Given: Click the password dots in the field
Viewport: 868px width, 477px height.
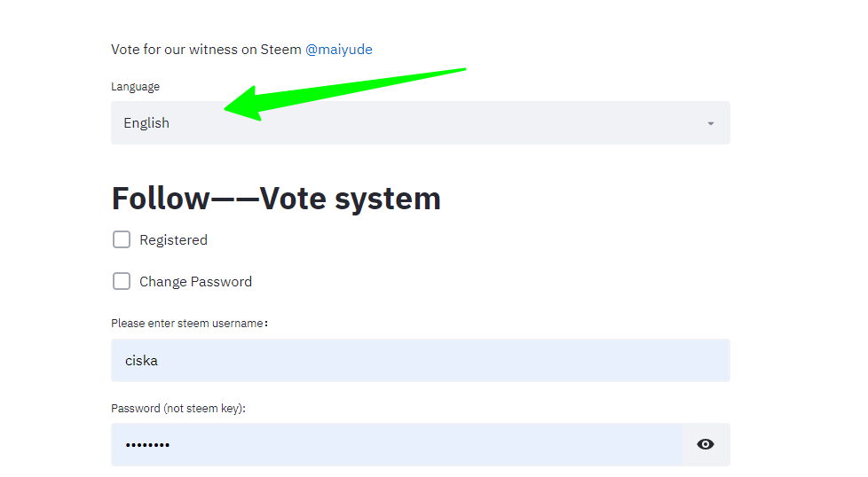Looking at the screenshot, I should [x=147, y=445].
